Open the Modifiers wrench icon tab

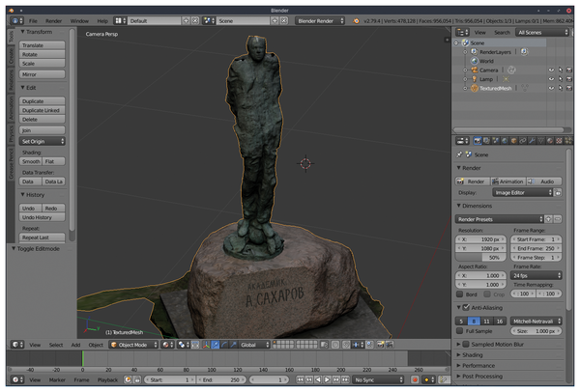point(532,141)
